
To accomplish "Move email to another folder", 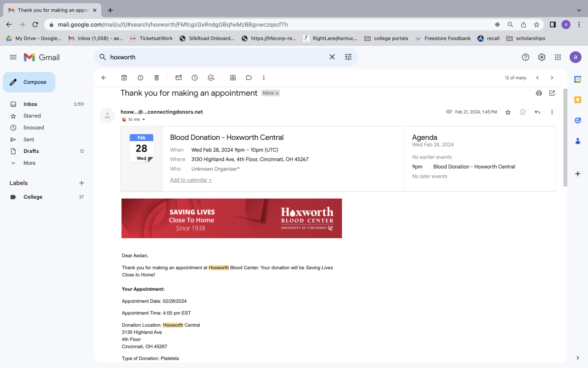I will click(x=233, y=78).
